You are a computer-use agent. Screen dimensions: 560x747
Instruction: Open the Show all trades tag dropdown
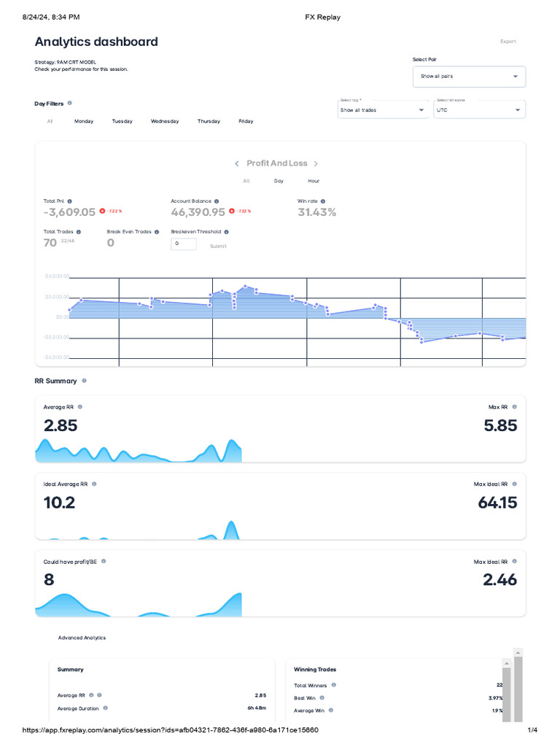coord(383,110)
